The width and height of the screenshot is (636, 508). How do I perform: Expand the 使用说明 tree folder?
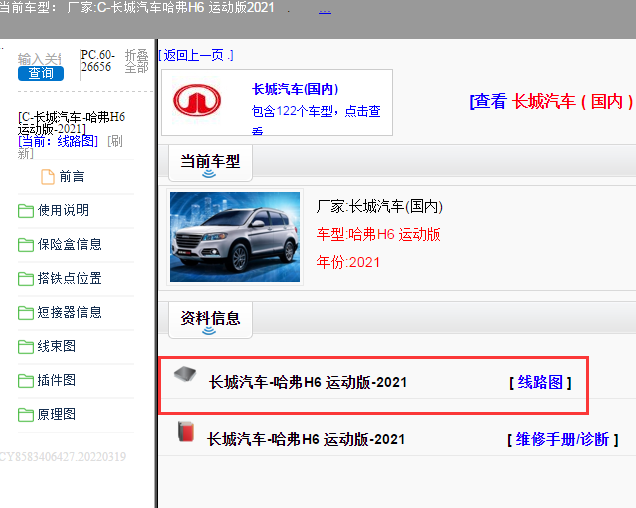tap(63, 210)
